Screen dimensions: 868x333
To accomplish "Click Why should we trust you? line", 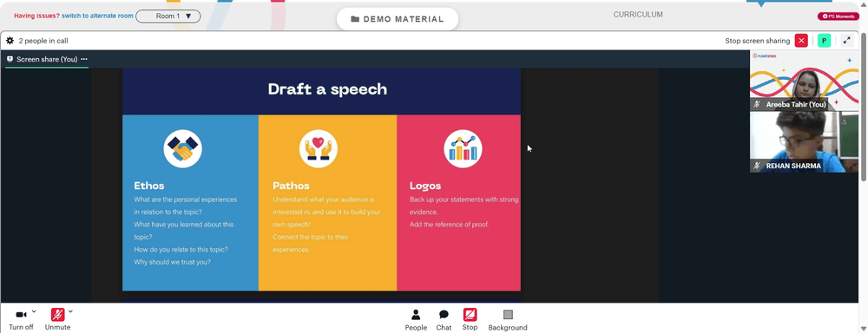I will tap(172, 262).
